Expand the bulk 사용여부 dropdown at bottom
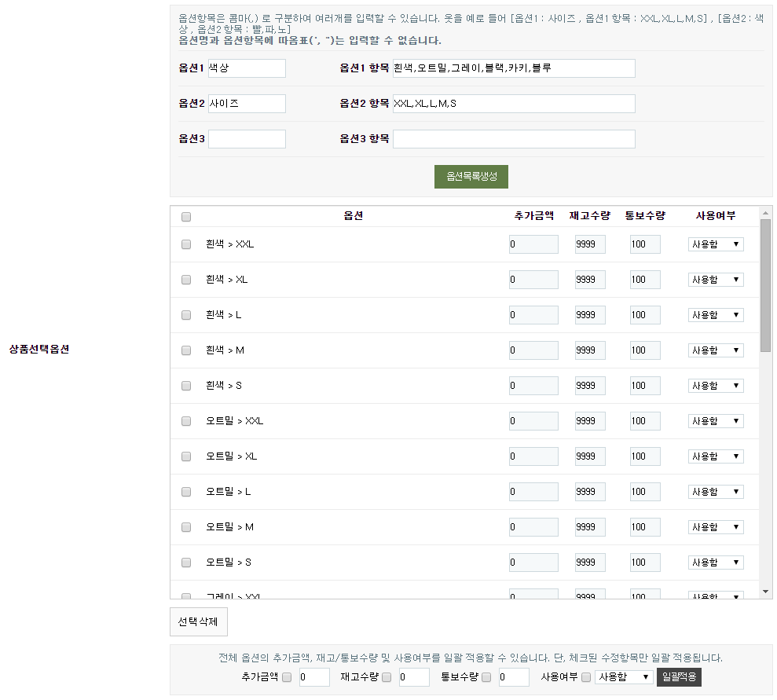Screen dimensions: 777x700 coord(624,677)
